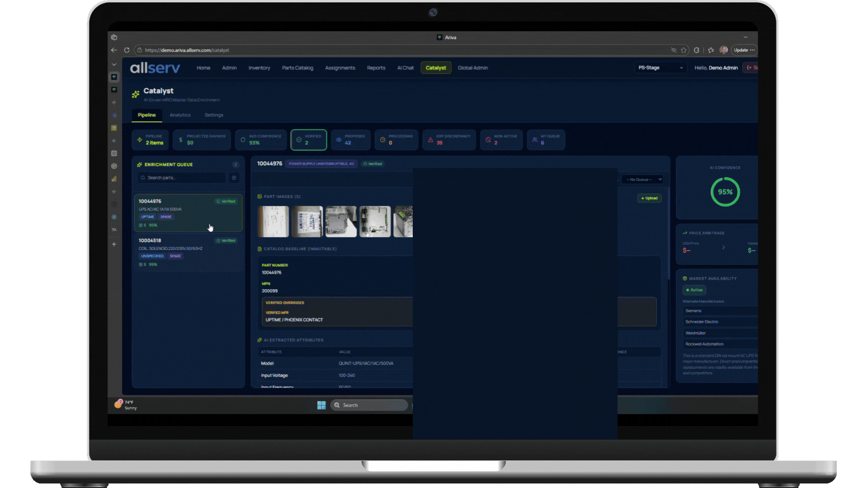Reload the page with the refresh icon
The image size is (868, 488).
tap(127, 50)
